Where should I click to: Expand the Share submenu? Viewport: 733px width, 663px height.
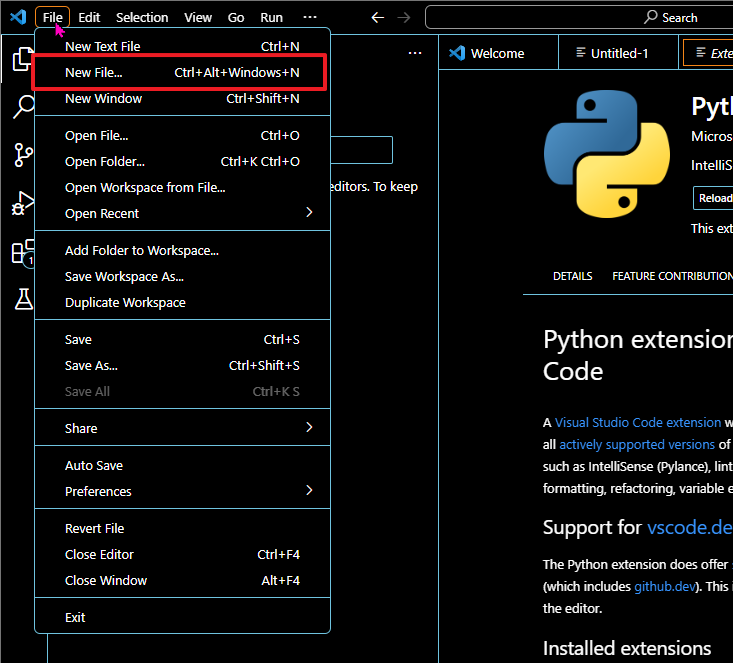[182, 428]
